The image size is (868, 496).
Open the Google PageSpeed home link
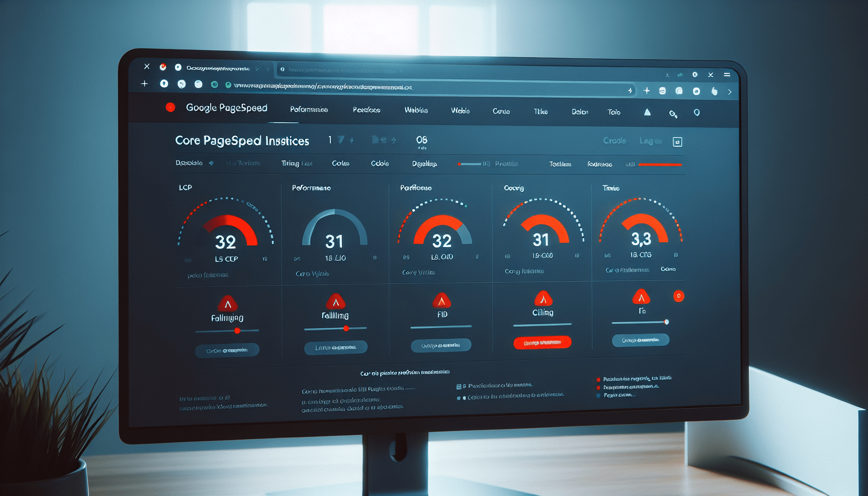[226, 108]
